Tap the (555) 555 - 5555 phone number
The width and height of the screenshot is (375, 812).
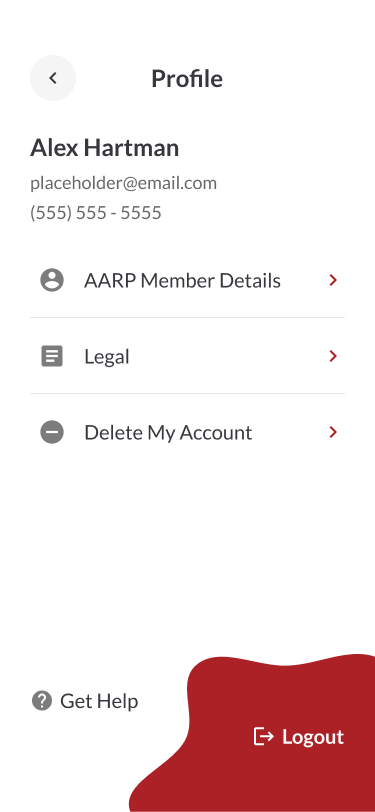[x=96, y=213]
